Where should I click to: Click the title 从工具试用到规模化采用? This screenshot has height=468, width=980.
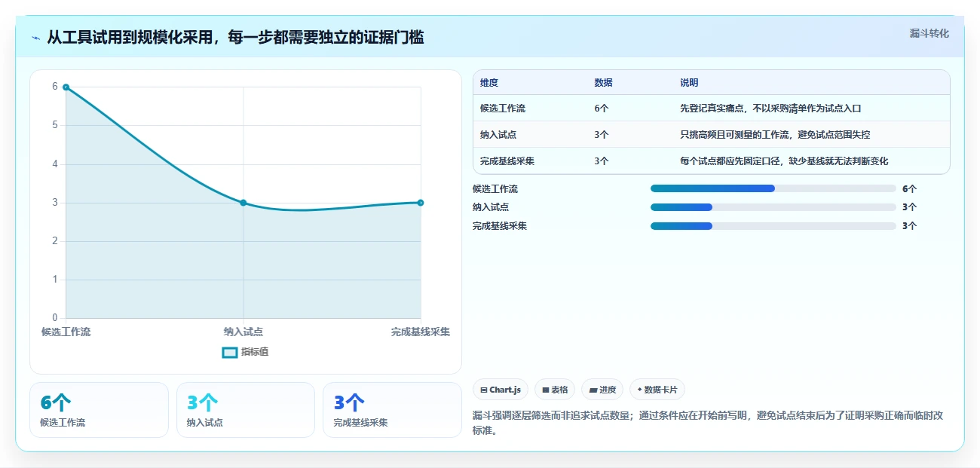point(235,37)
